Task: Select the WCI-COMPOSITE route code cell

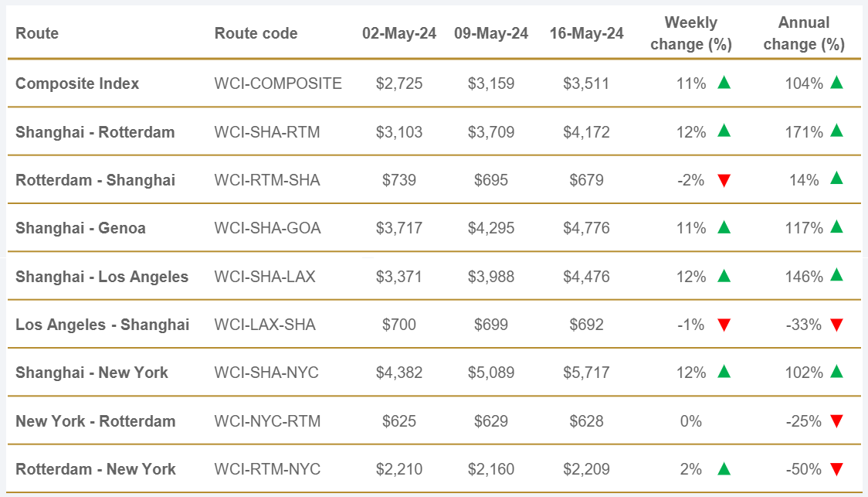Action: [x=278, y=83]
